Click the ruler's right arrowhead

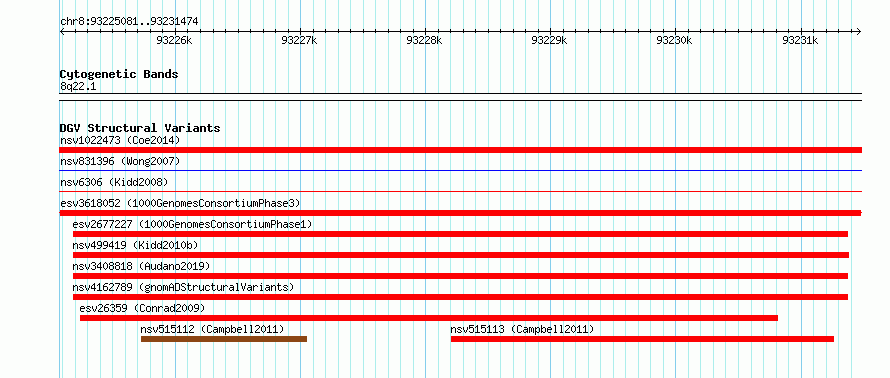pyautogui.click(x=859, y=31)
